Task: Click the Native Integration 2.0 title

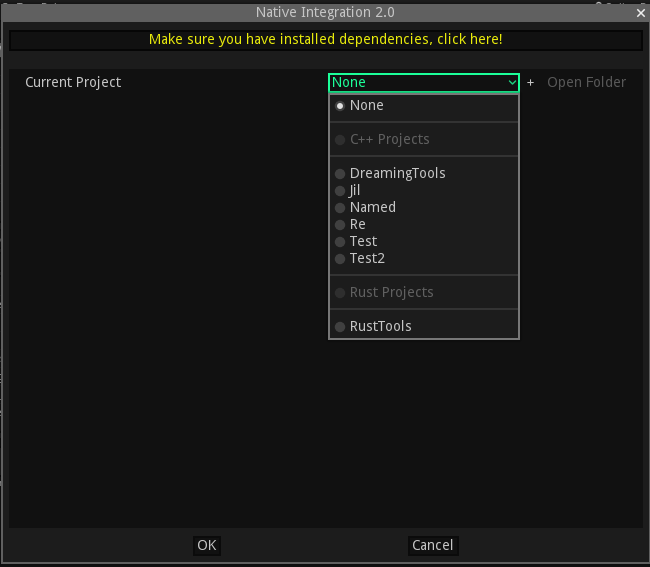Action: (x=325, y=12)
